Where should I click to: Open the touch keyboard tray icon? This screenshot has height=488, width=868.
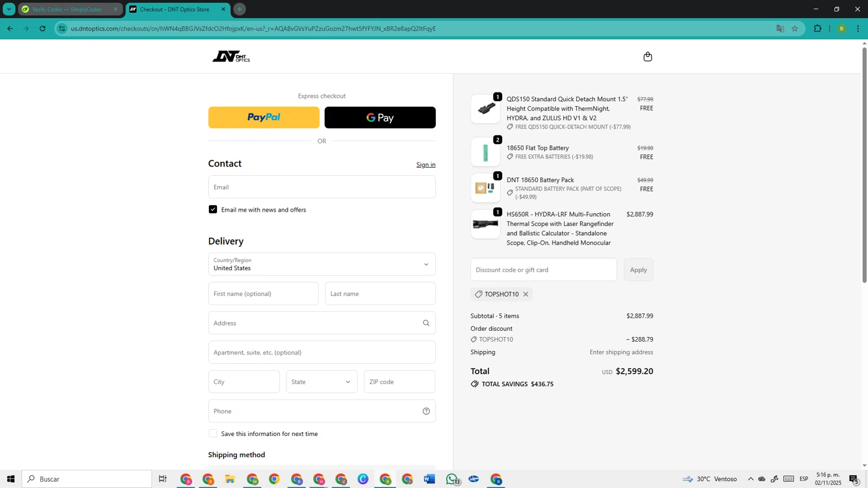click(x=789, y=479)
